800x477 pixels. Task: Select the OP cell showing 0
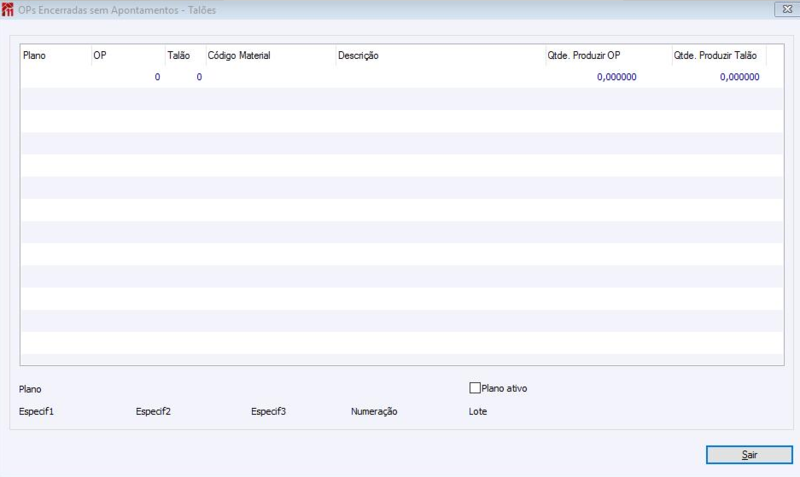click(x=128, y=77)
